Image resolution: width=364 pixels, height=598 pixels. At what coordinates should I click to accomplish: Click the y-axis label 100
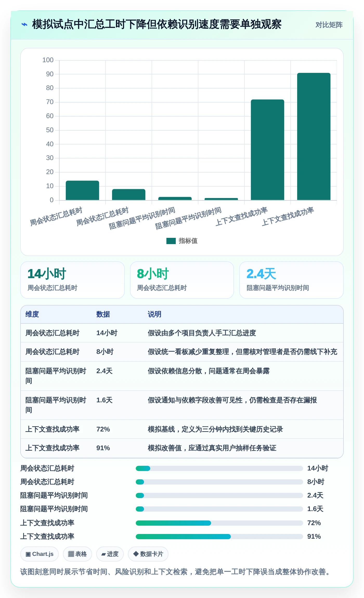48,60
